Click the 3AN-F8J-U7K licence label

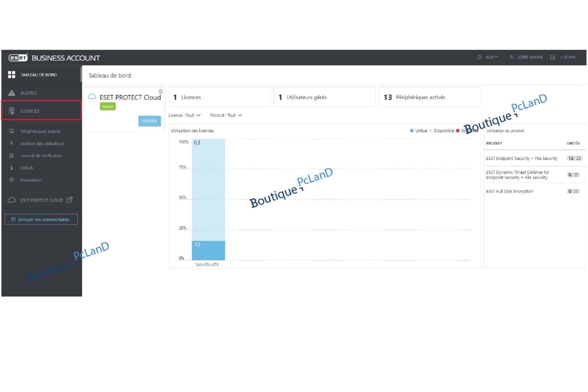(207, 265)
